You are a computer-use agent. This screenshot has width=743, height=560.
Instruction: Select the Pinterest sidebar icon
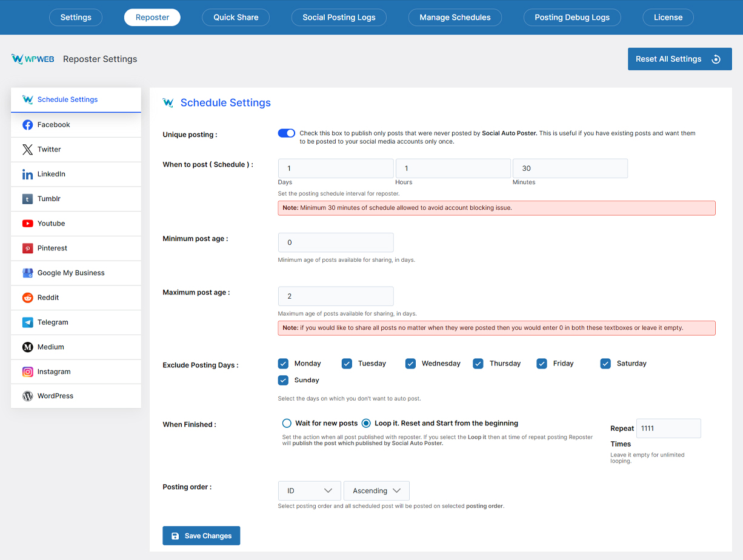click(27, 248)
